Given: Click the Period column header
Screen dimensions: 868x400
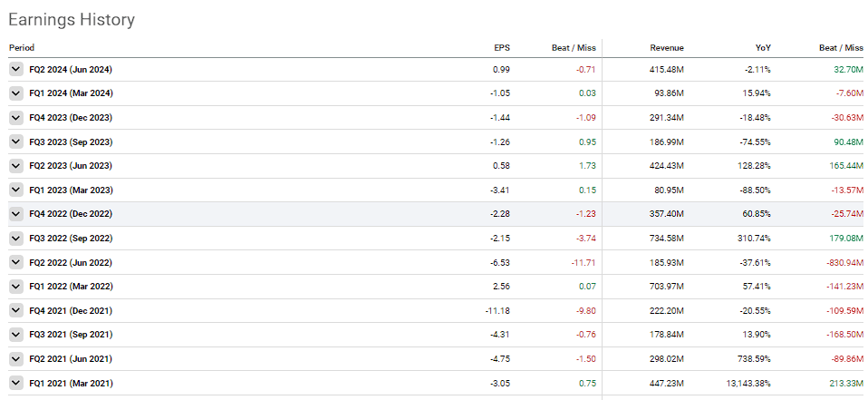Looking at the screenshot, I should pyautogui.click(x=22, y=47).
